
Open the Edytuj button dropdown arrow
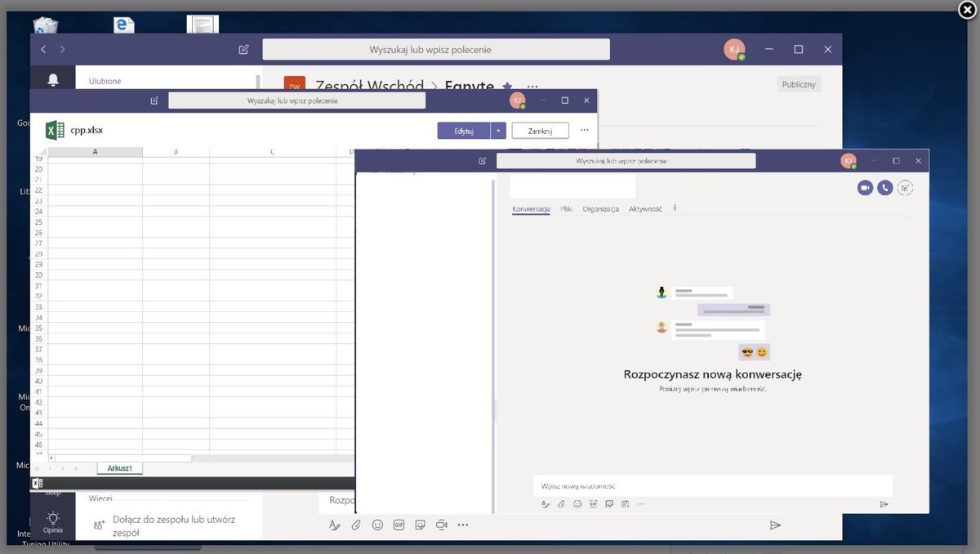pos(498,130)
